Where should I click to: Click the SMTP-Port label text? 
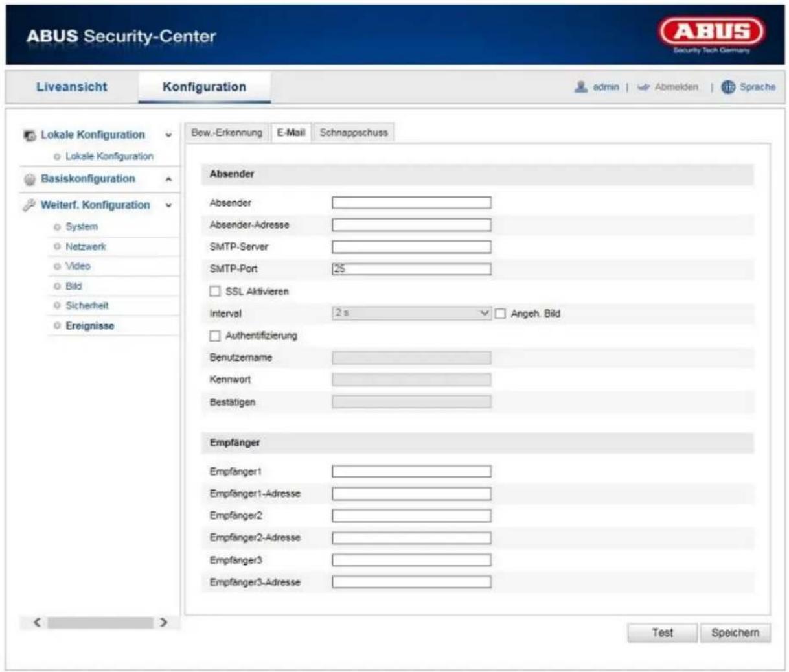click(233, 269)
